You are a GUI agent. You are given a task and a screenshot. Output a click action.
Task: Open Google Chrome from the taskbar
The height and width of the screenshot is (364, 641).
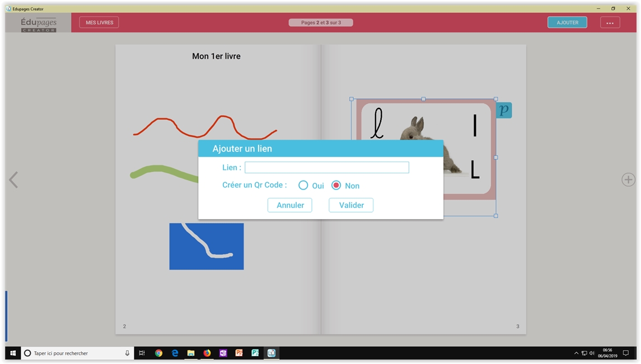point(159,353)
